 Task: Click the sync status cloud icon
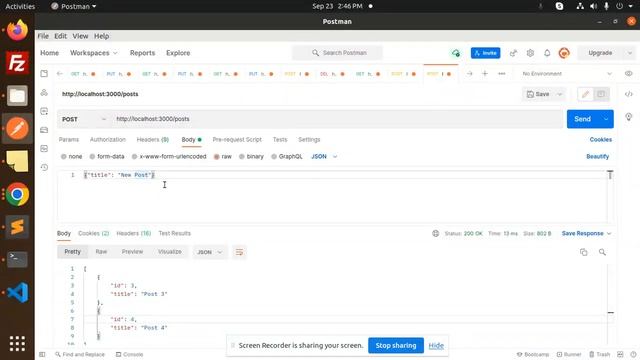tap(456, 53)
